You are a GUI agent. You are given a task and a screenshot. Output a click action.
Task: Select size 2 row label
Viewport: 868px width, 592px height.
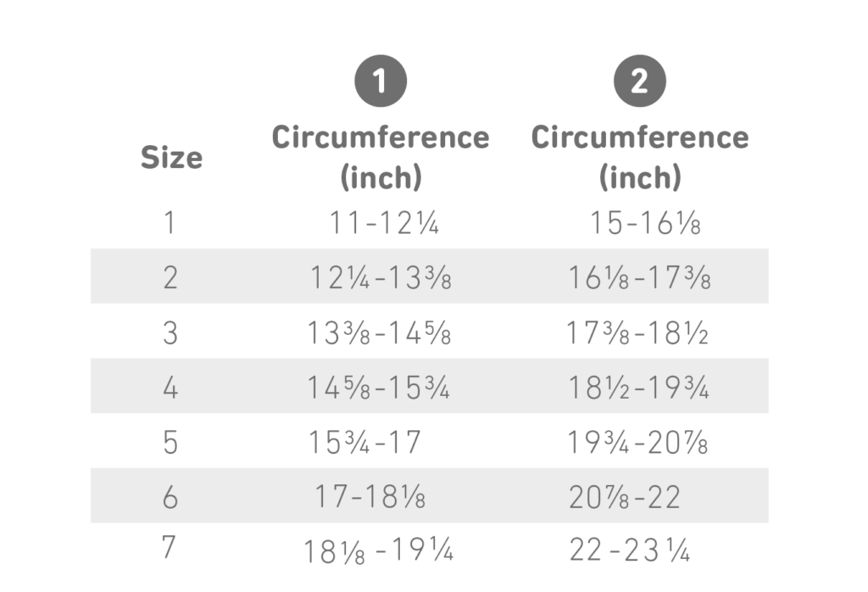pos(170,277)
